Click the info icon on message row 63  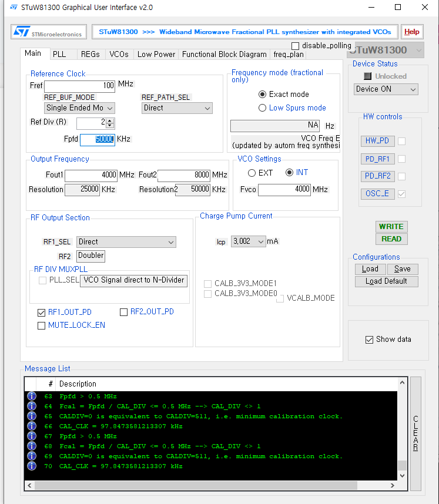(x=32, y=396)
